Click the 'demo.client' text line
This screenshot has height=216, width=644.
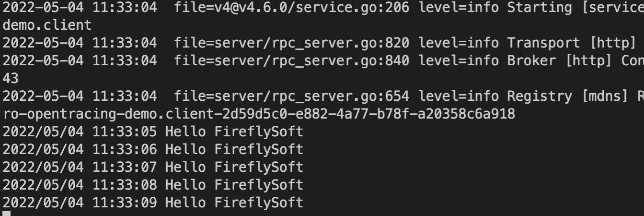click(47, 25)
